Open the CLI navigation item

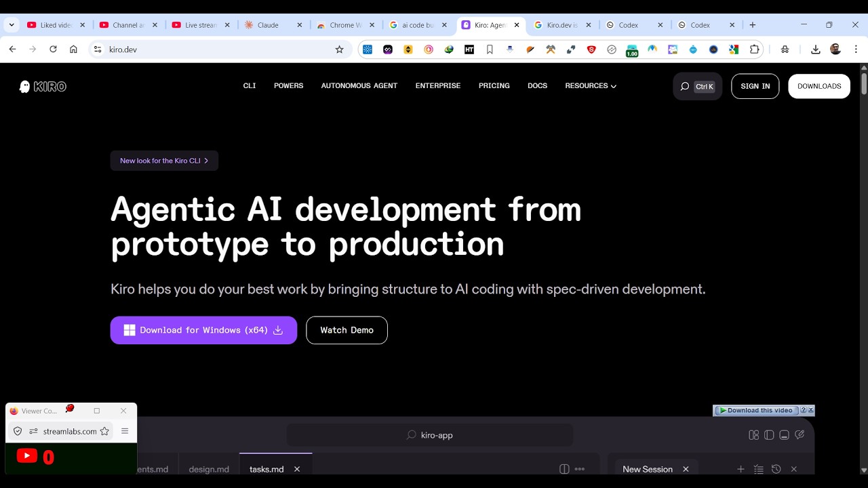[x=250, y=86]
